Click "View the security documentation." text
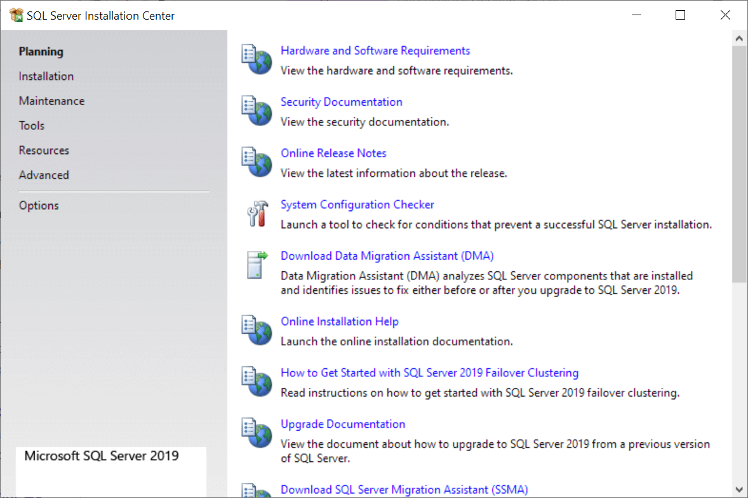The width and height of the screenshot is (750, 499). click(364, 122)
